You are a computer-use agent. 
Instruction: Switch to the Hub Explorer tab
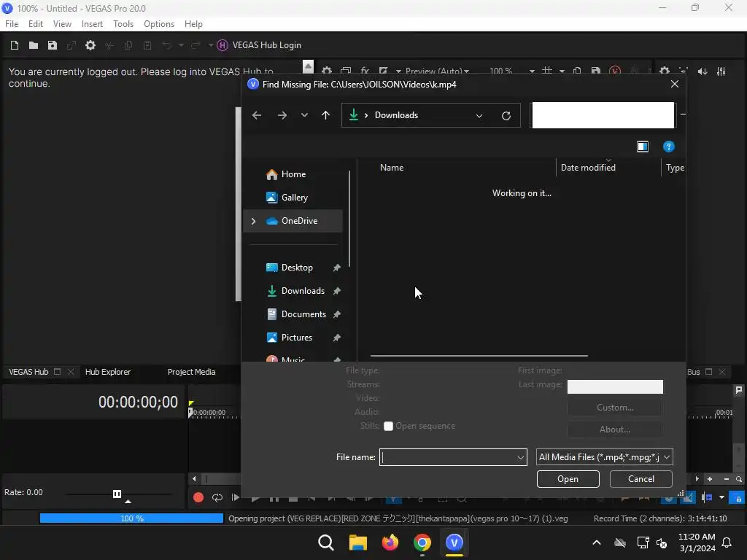click(108, 372)
